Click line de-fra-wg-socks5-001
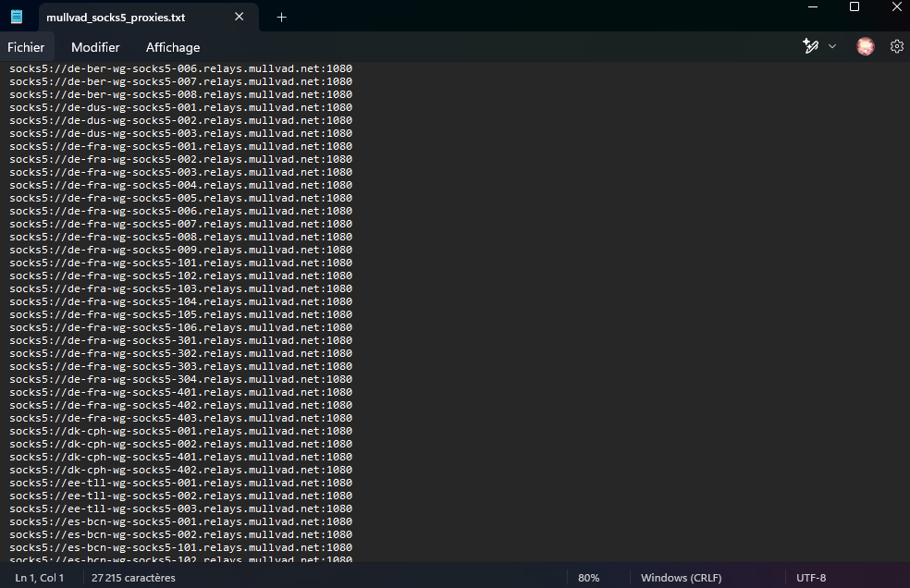Viewport: 910px width, 588px height. click(180, 146)
